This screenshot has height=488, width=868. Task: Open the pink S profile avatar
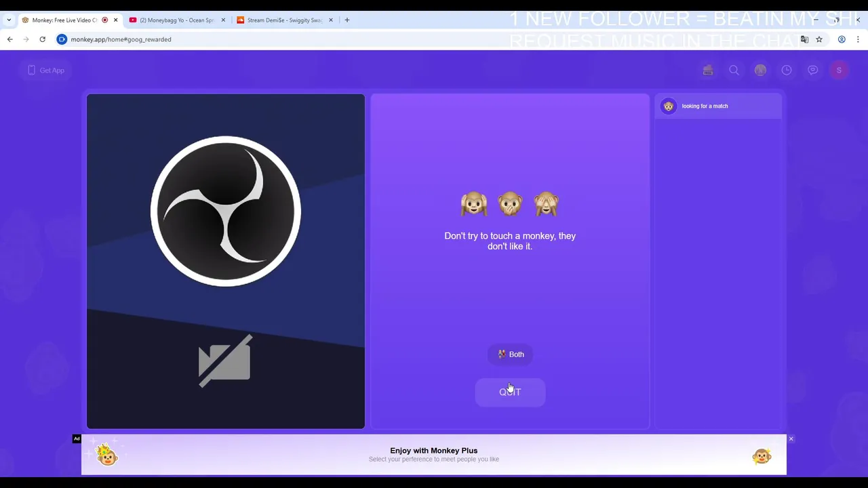[839, 70]
